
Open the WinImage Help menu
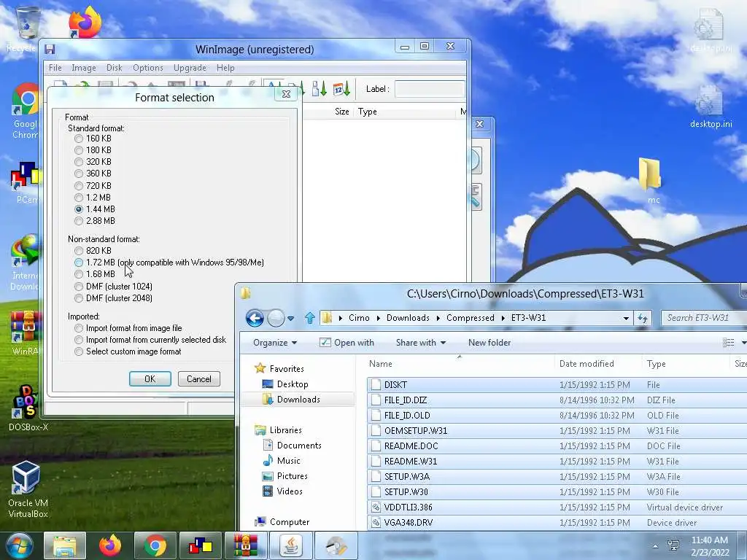pyautogui.click(x=225, y=68)
